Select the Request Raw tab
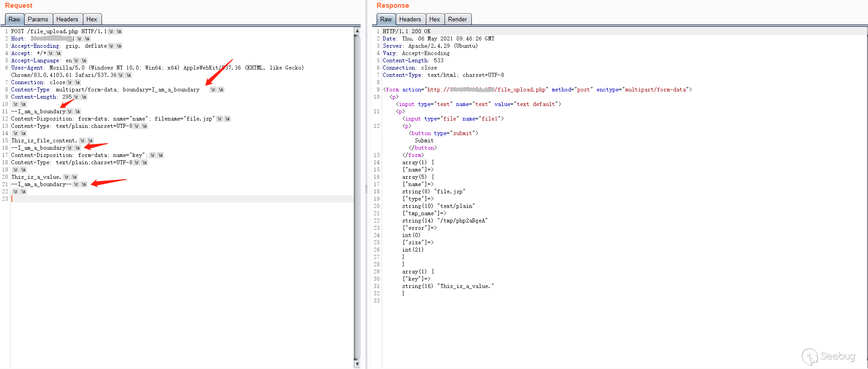 14,19
